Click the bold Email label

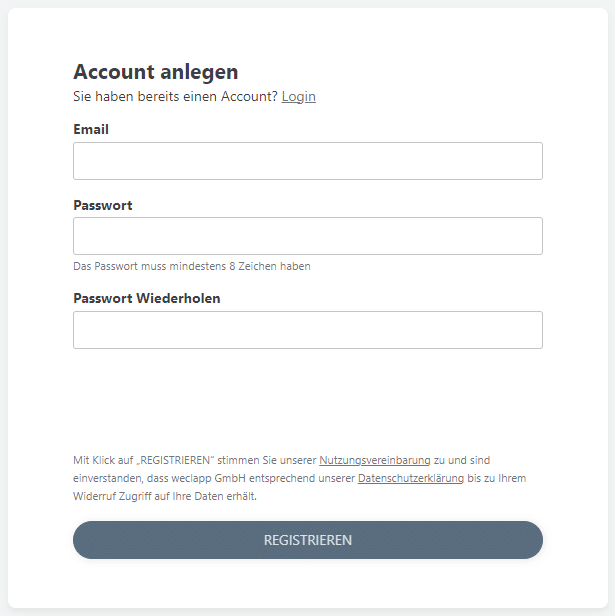91,129
